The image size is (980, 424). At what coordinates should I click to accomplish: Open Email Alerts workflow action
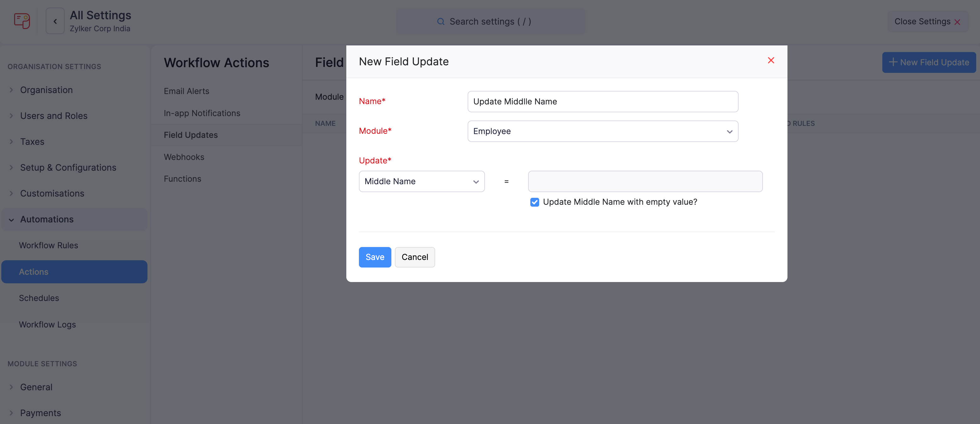(187, 91)
